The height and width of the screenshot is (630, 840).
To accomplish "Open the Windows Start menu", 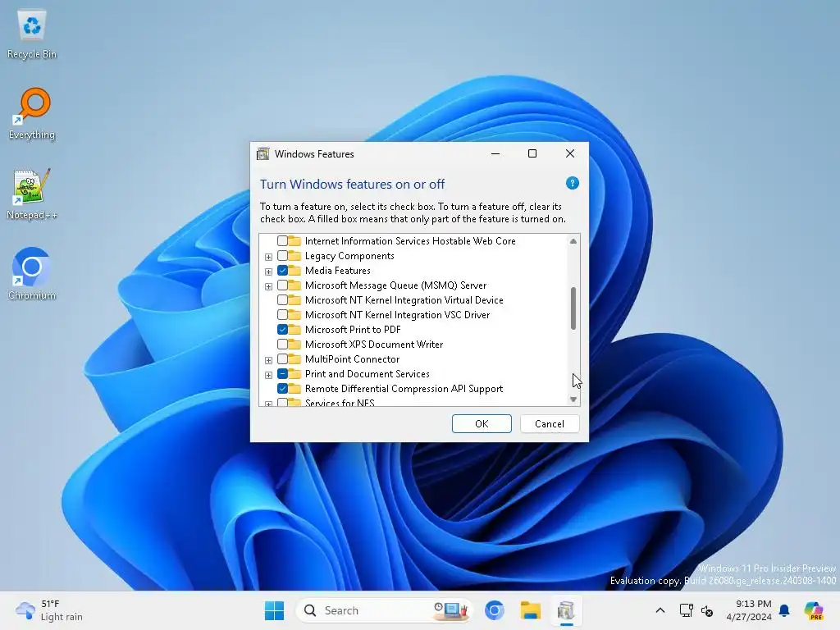I will pyautogui.click(x=274, y=610).
